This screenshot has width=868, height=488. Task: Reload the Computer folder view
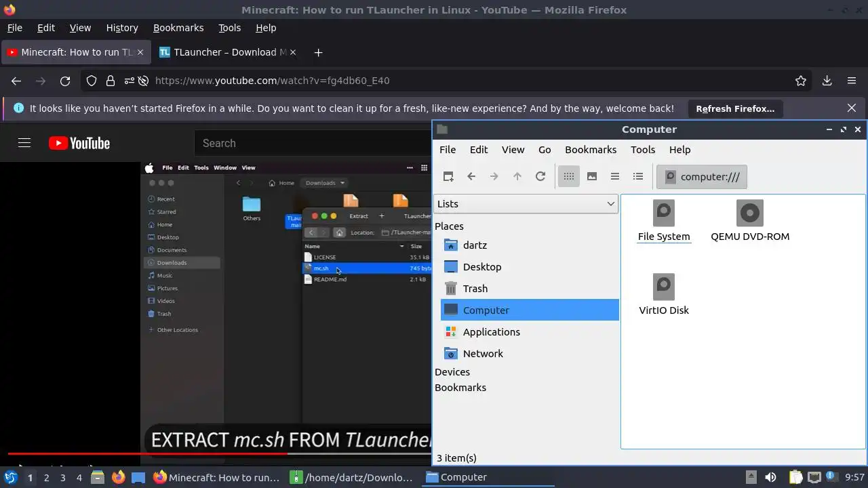point(540,176)
